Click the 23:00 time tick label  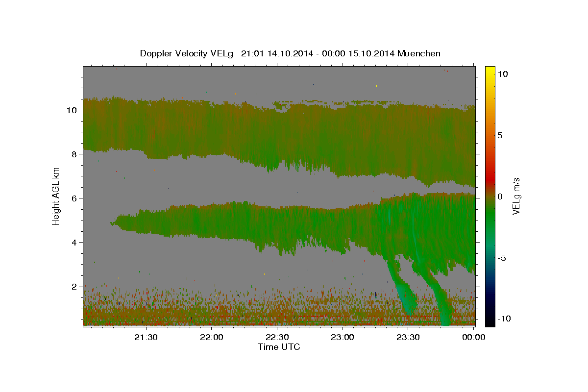point(343,337)
